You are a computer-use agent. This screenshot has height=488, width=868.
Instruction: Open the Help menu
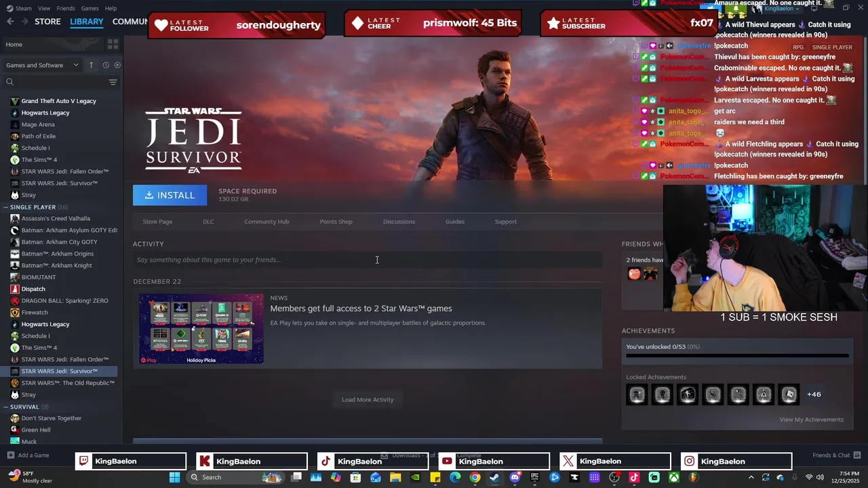(111, 8)
